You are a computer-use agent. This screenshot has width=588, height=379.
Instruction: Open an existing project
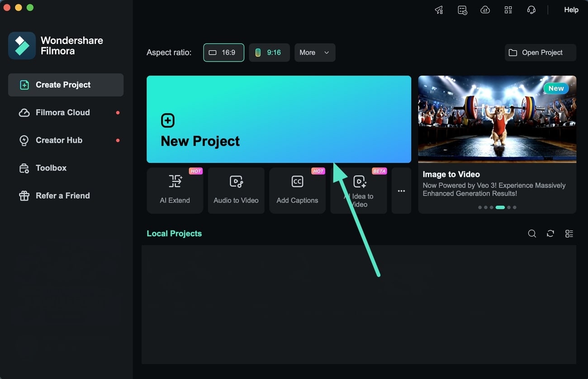(540, 52)
